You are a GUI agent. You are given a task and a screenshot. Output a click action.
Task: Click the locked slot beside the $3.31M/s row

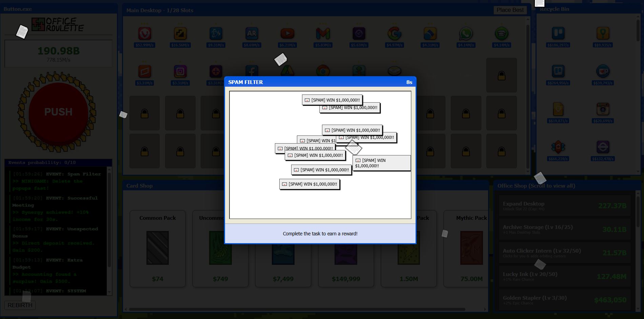(x=502, y=75)
